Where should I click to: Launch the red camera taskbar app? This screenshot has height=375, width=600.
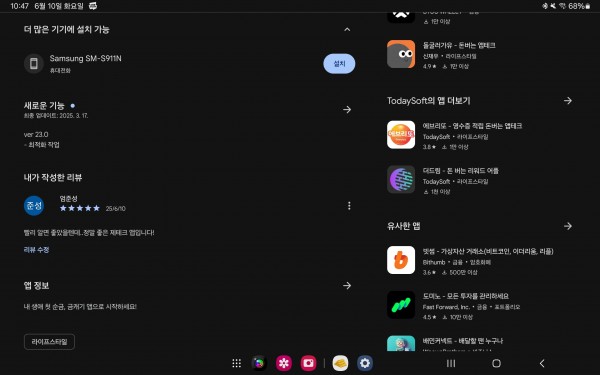[x=308, y=363]
